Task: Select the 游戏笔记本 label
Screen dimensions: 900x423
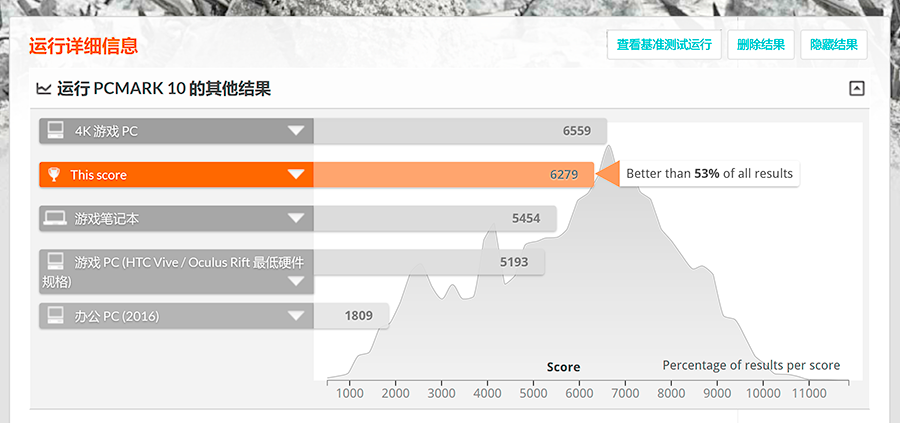Action: pyautogui.click(x=106, y=219)
